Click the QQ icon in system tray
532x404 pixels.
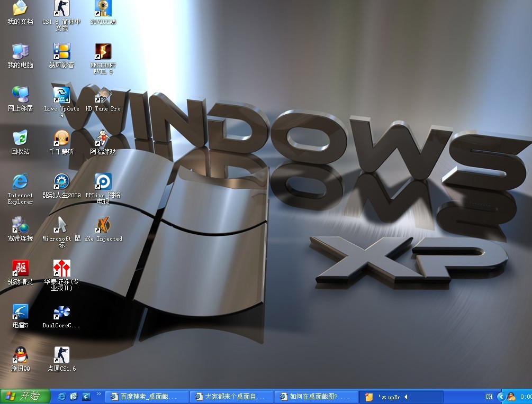(511, 397)
